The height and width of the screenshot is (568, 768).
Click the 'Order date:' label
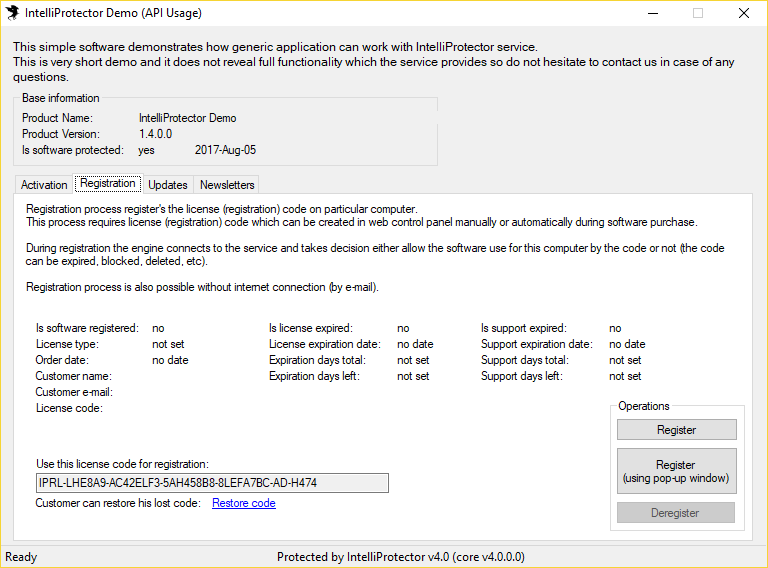[x=62, y=360]
